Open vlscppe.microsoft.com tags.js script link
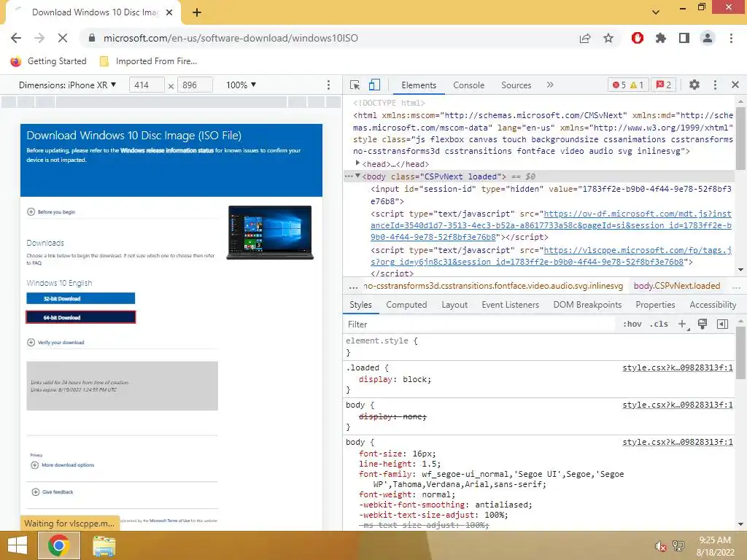 click(551, 256)
